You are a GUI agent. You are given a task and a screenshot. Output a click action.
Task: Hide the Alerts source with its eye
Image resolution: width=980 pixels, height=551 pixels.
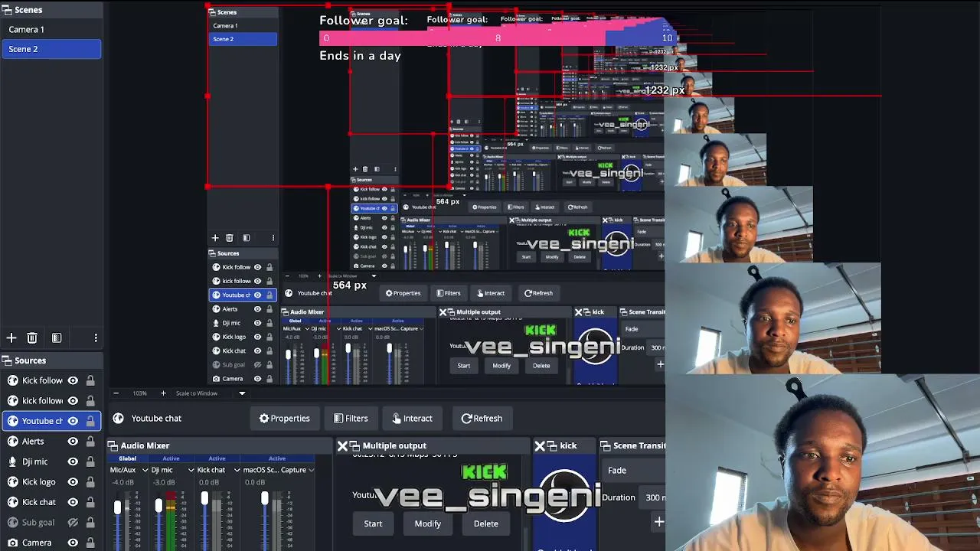[73, 442]
